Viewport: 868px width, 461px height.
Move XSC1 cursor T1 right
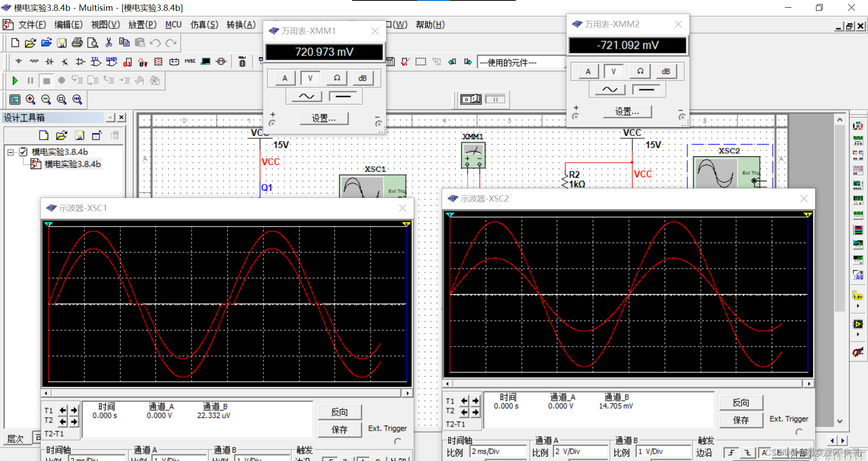point(74,410)
